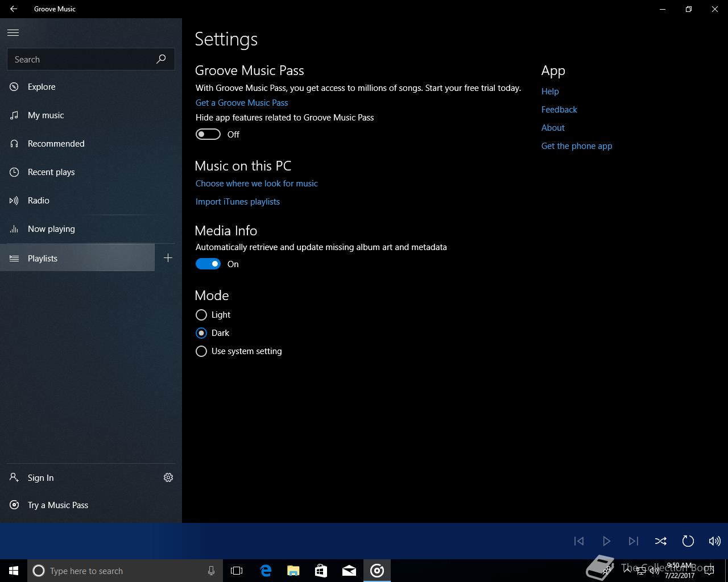Screen dimensions: 728x582
Task: Open Windows Store from taskbar
Action: [321, 571]
